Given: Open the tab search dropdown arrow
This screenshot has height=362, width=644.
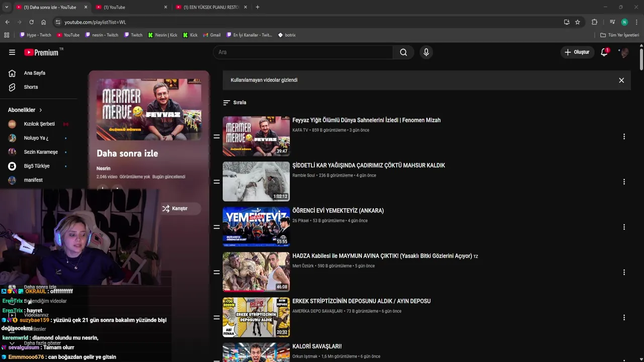Looking at the screenshot, I should (x=6, y=7).
